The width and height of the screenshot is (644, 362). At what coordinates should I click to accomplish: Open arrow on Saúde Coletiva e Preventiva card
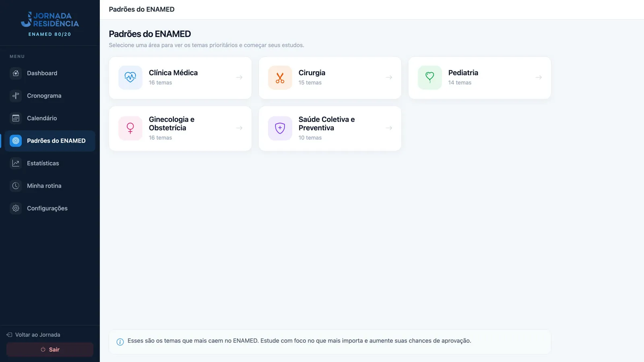[389, 128]
